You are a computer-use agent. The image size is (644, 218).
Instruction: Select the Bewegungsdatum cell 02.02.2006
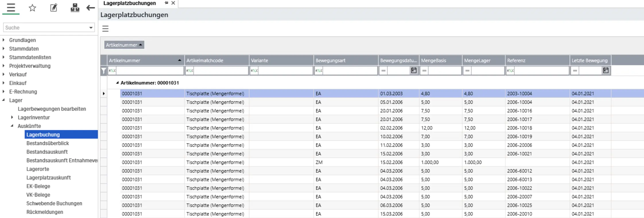(399, 128)
